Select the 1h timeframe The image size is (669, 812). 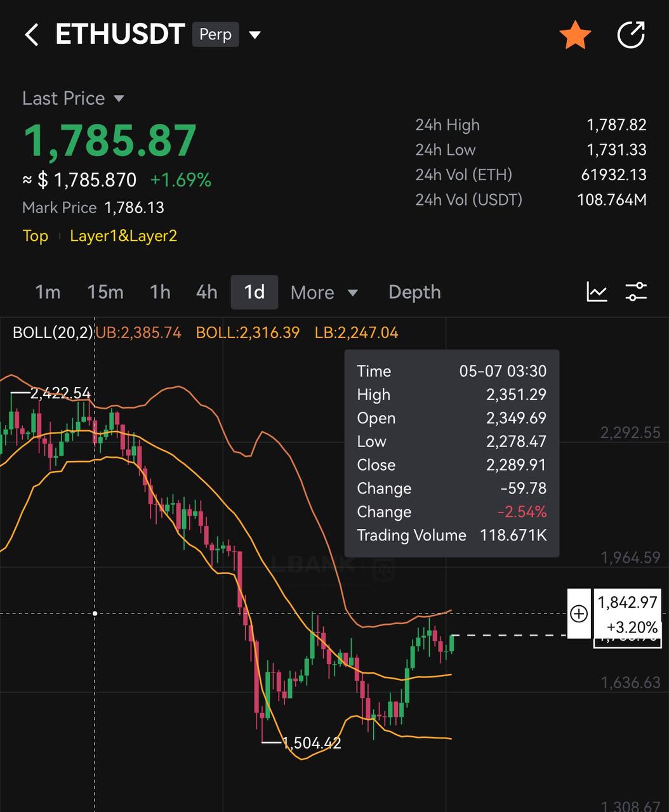click(x=160, y=292)
